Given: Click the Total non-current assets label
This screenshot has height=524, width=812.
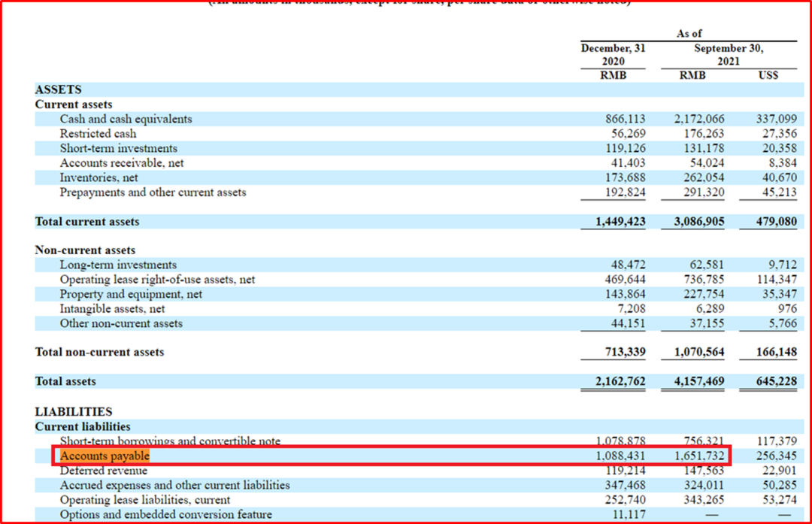Looking at the screenshot, I should (99, 352).
